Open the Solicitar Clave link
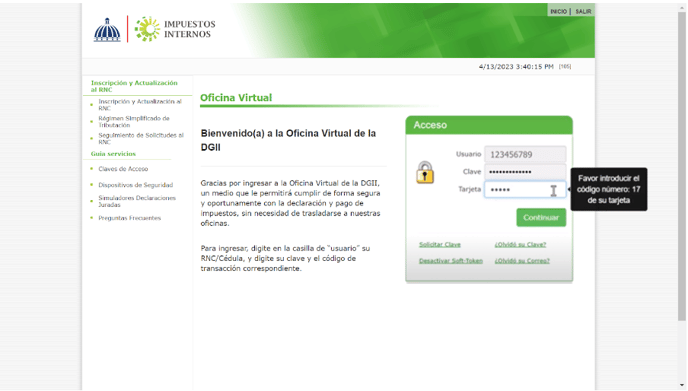 pos(440,244)
